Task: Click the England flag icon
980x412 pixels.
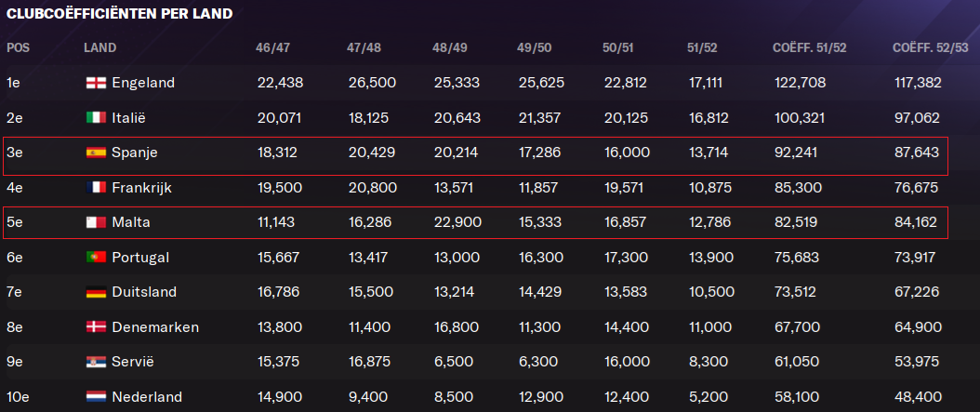Action: pos(97,83)
